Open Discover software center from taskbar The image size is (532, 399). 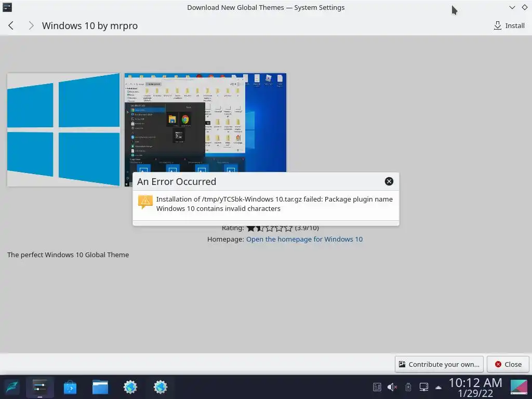pos(70,387)
